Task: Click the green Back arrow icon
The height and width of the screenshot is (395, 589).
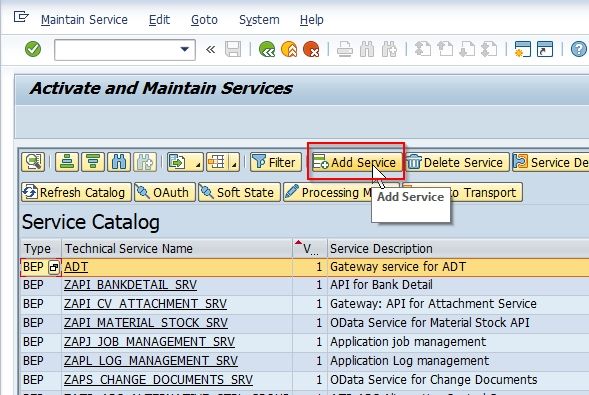Action: [267, 49]
